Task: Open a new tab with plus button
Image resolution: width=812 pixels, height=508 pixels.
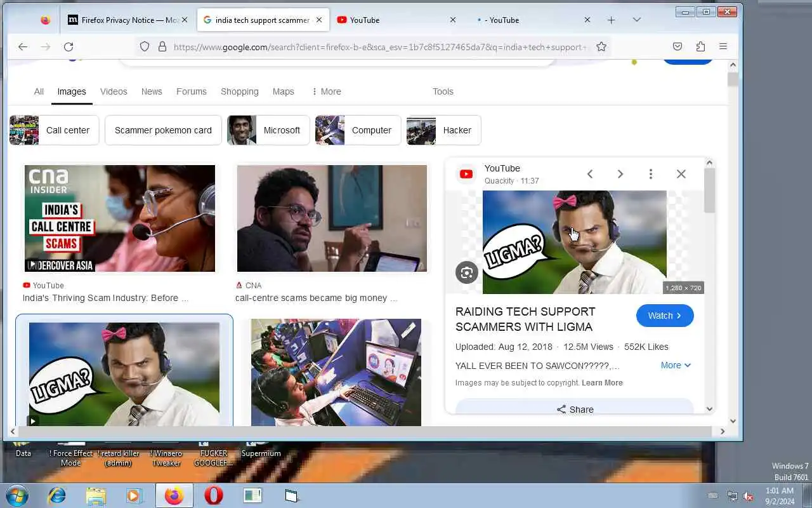Action: [611, 20]
